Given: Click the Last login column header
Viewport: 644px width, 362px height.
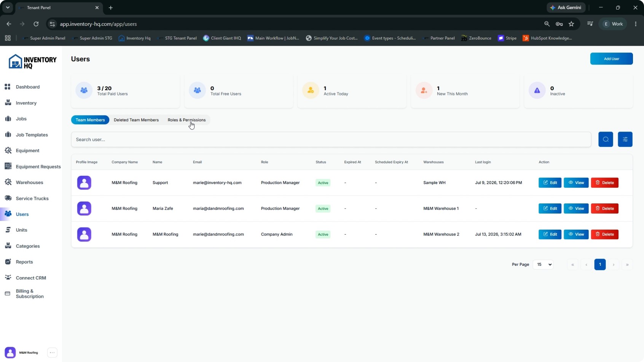Looking at the screenshot, I should 483,162.
